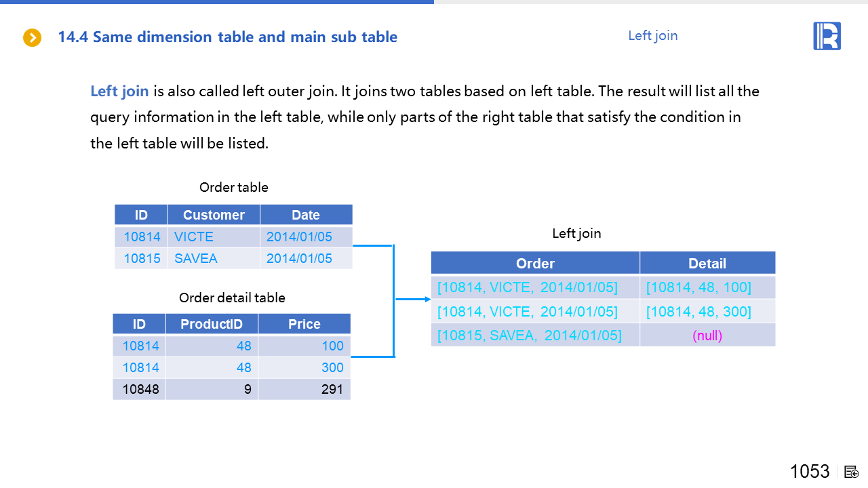Image resolution: width=868 pixels, height=488 pixels.
Task: Click the 10848 ID cell in Order detail table
Action: click(140, 389)
